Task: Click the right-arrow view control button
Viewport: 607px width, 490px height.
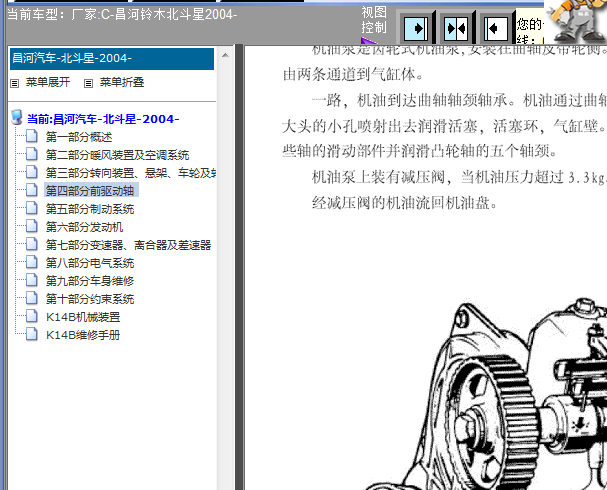Action: pyautogui.click(x=416, y=28)
